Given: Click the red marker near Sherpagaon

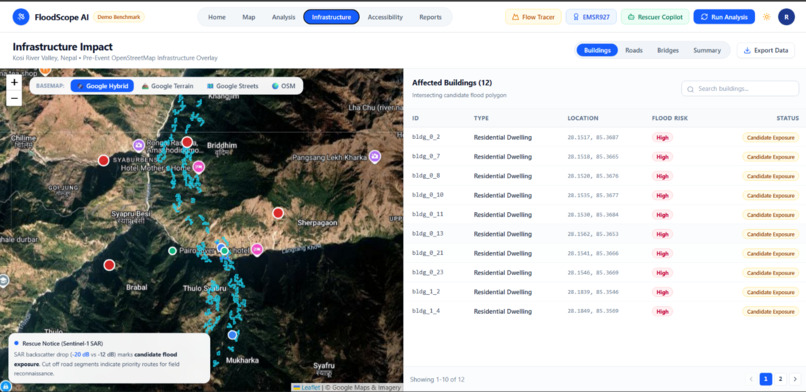Looking at the screenshot, I should [x=278, y=213].
